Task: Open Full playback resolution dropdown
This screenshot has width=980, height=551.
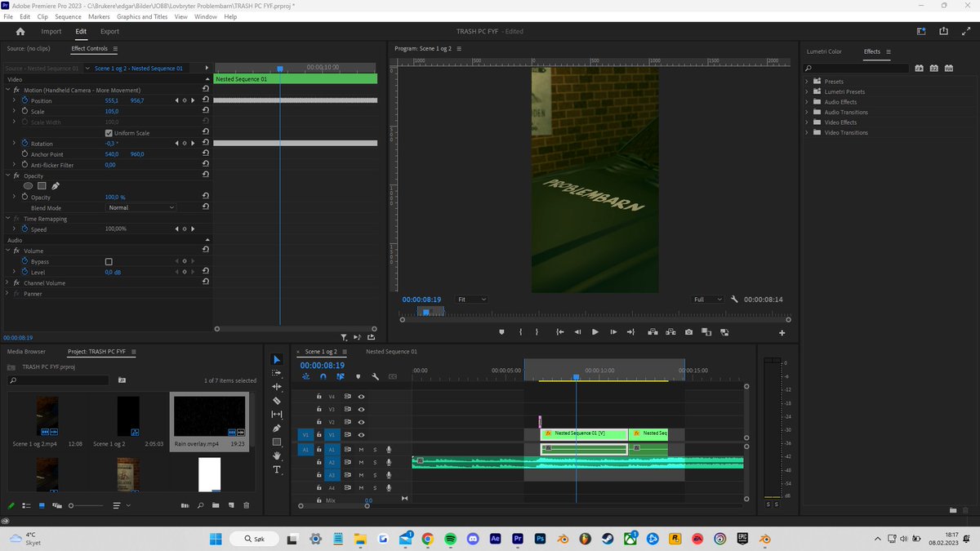Action: click(x=707, y=300)
